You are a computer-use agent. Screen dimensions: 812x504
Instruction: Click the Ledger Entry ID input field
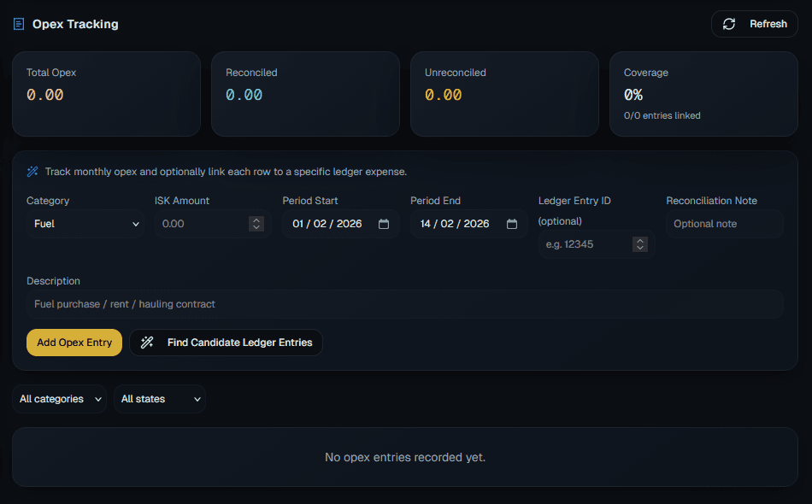point(590,244)
